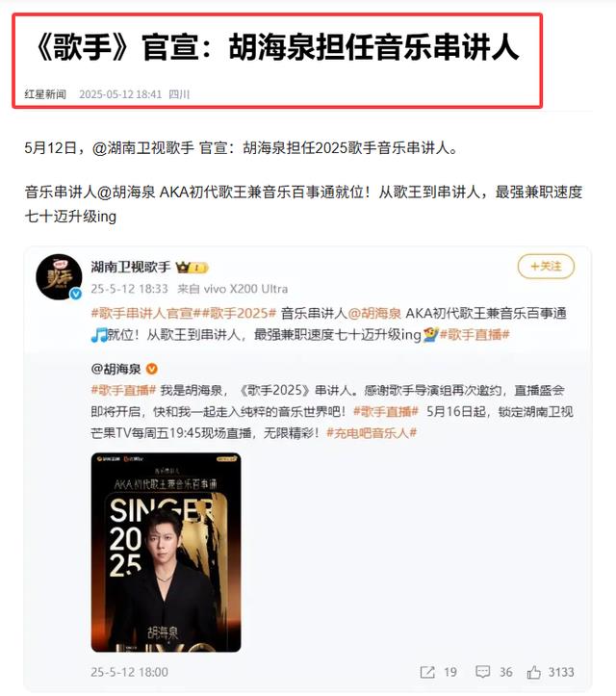This screenshot has width=616, height=696.
Task: Open the SINGER 2025 poster thumbnail
Action: tap(166, 553)
